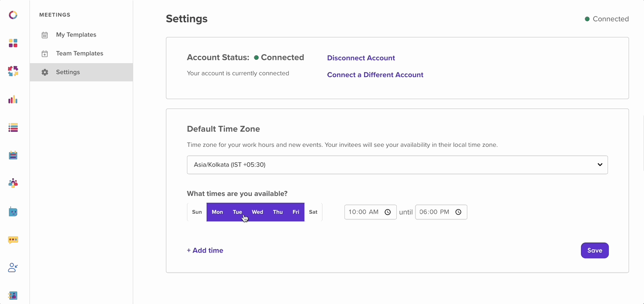Open the person with arrow icon

point(13,268)
